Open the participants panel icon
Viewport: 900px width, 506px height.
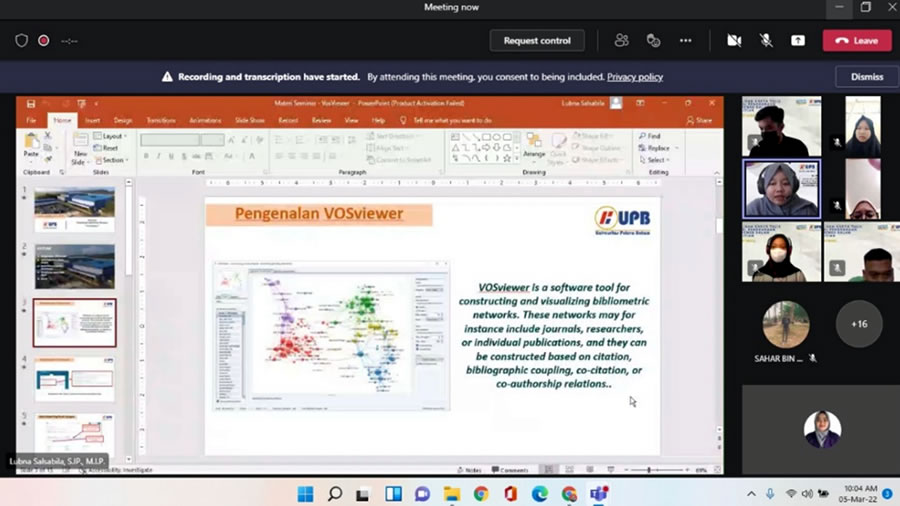pyautogui.click(x=621, y=40)
